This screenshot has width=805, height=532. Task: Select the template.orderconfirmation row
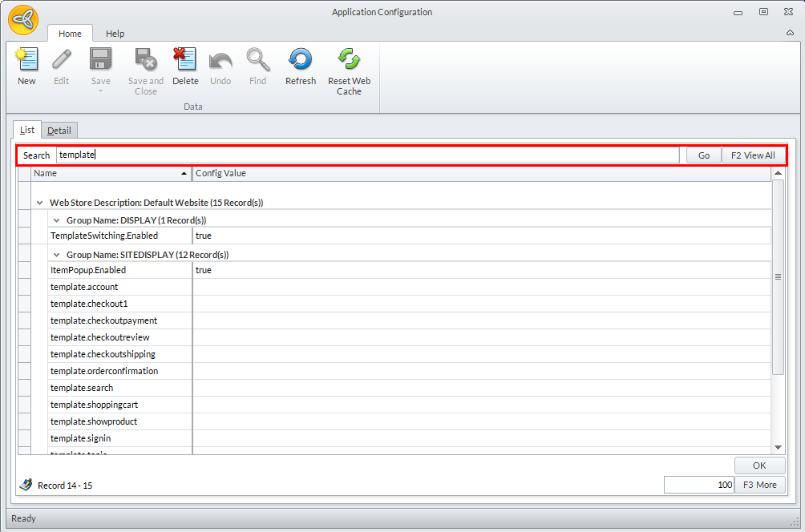(409, 371)
